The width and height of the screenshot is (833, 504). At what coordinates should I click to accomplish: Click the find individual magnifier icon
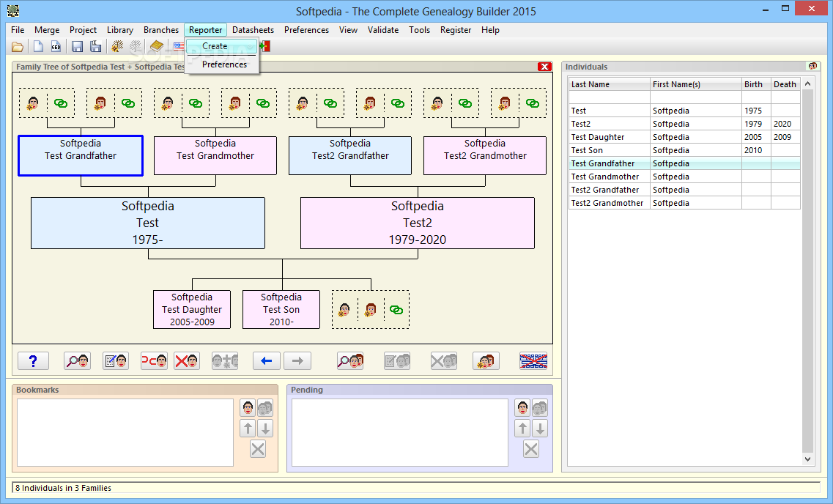pos(77,361)
